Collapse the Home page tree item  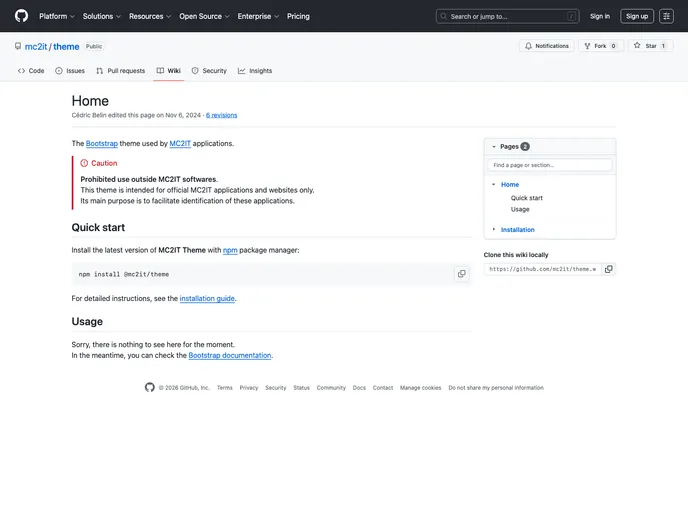tap(494, 185)
